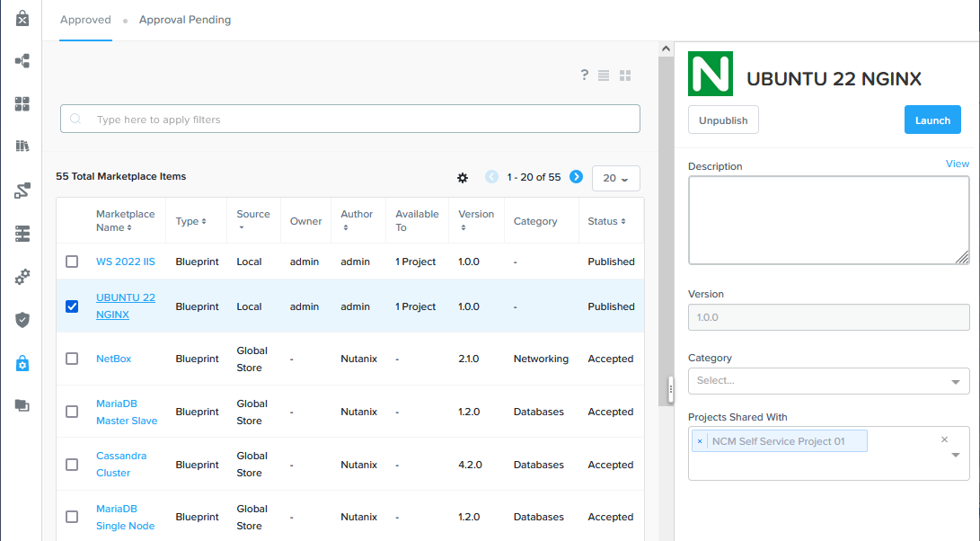980x541 pixels.
Task: Select the NetBox row checkbox
Action: (x=72, y=359)
